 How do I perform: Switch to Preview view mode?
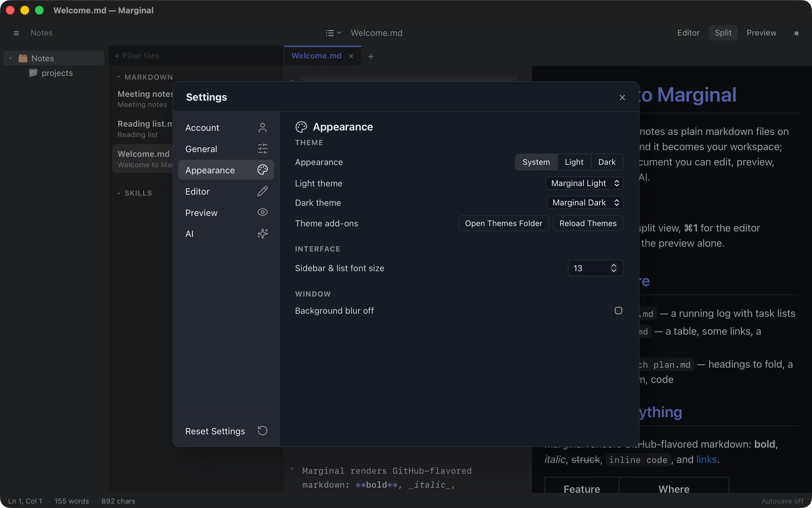click(761, 33)
